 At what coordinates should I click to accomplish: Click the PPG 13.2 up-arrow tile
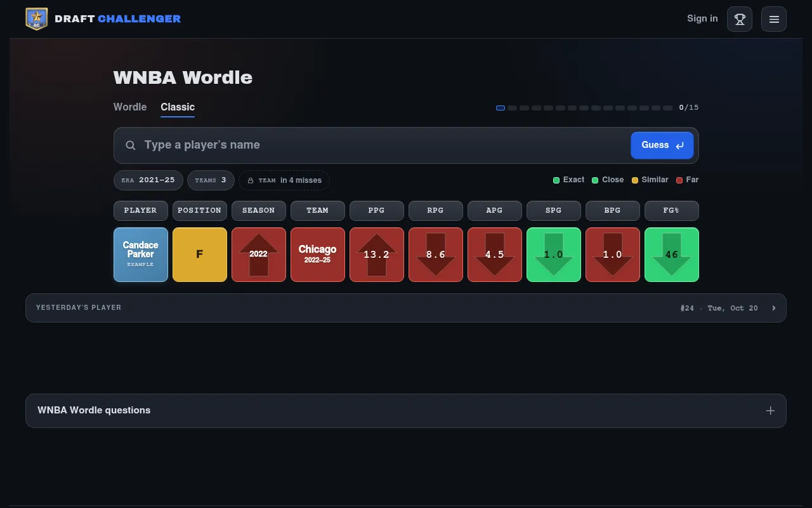click(x=377, y=255)
